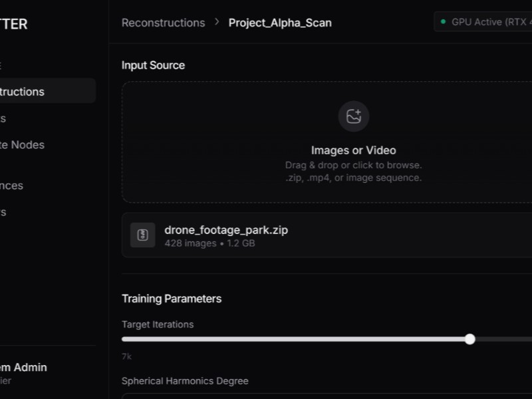532x399 pixels.
Task: Open the Nodes item in the sidebar
Action: click(x=22, y=145)
